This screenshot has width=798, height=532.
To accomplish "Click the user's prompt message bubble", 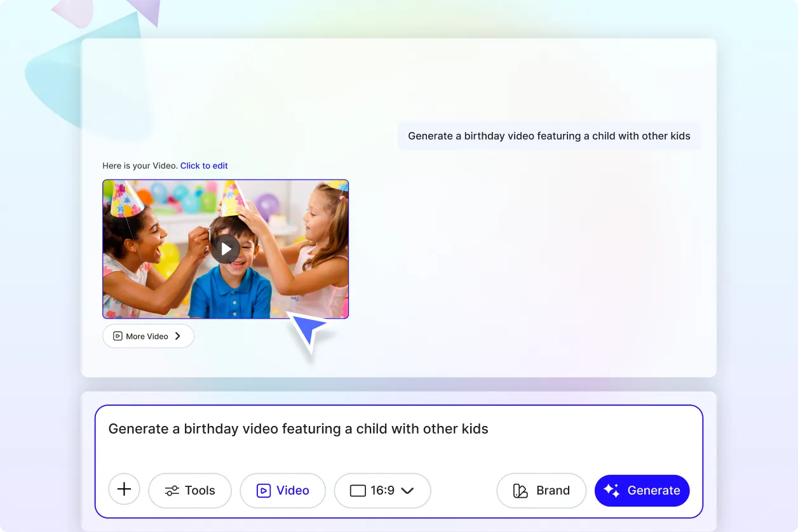I will pos(549,135).
